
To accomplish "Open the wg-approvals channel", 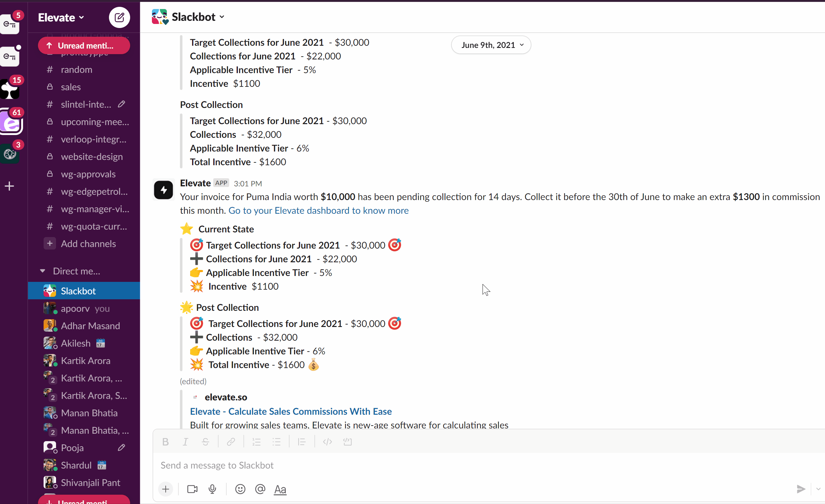I will (x=84, y=174).
